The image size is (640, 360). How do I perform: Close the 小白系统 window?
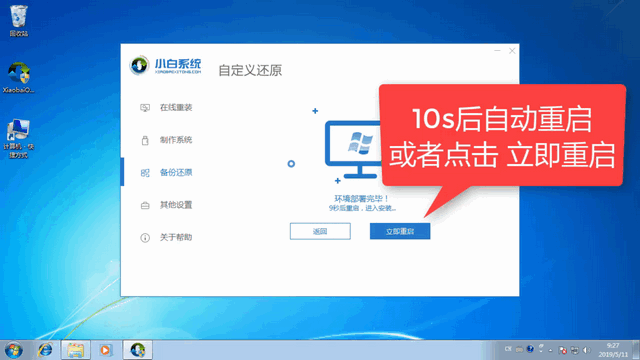(x=512, y=51)
